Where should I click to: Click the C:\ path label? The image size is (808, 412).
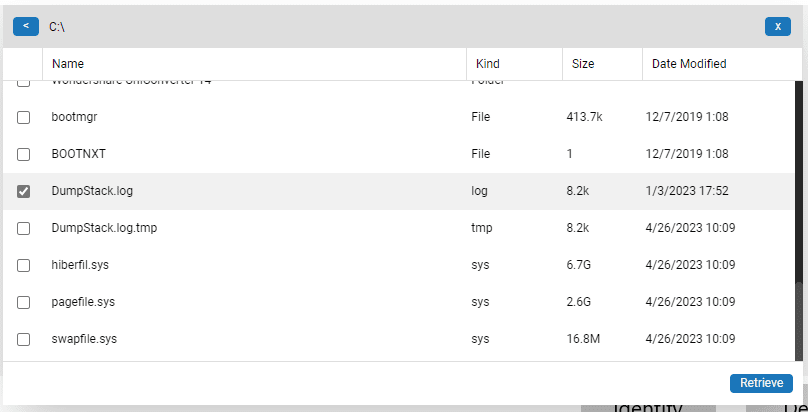point(57,27)
